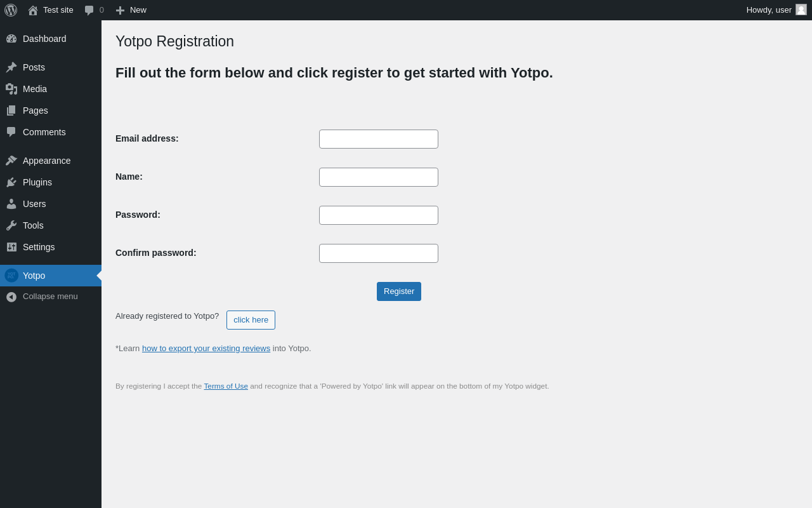This screenshot has width=812, height=508.
Task: Click the Posts pushpin icon
Action: [x=11, y=67]
